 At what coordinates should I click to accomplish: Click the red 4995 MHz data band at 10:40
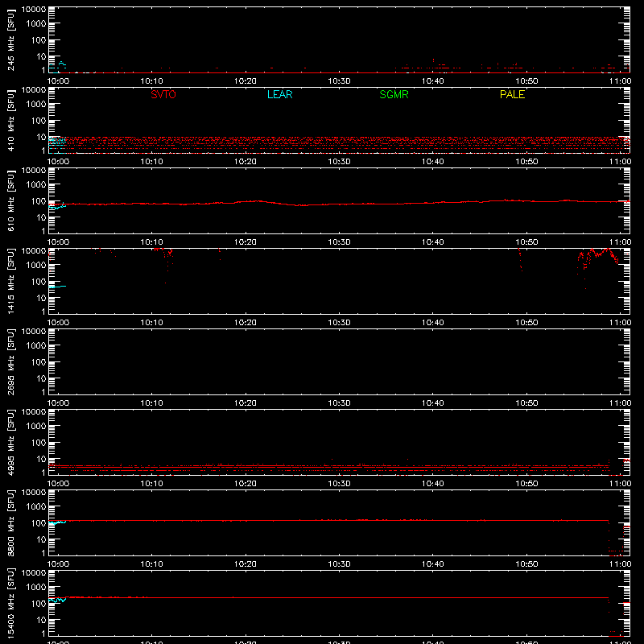pos(433,468)
